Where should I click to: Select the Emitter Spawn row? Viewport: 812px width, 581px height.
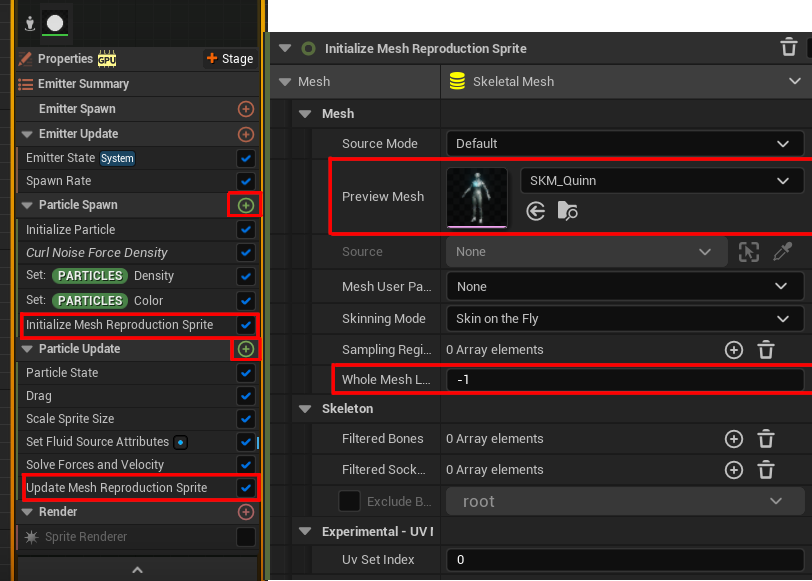[x=138, y=109]
